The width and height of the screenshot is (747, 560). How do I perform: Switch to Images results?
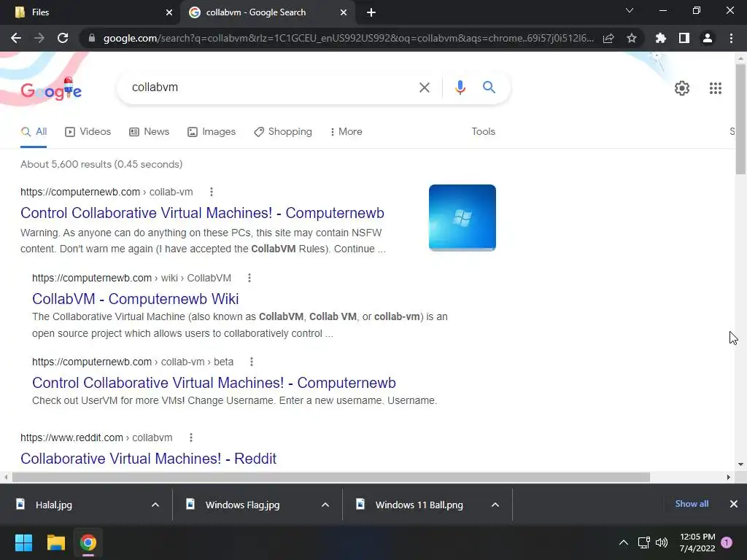[212, 132]
